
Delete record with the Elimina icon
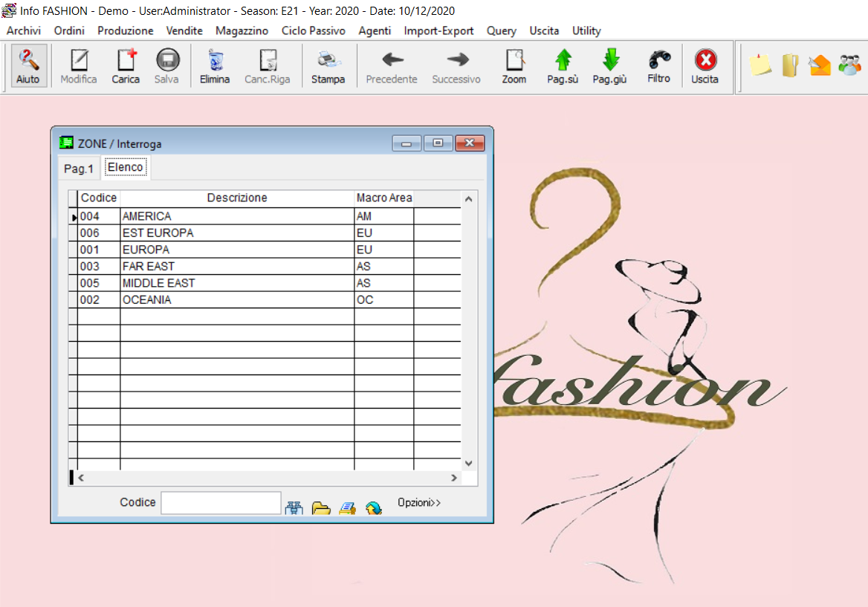click(215, 66)
